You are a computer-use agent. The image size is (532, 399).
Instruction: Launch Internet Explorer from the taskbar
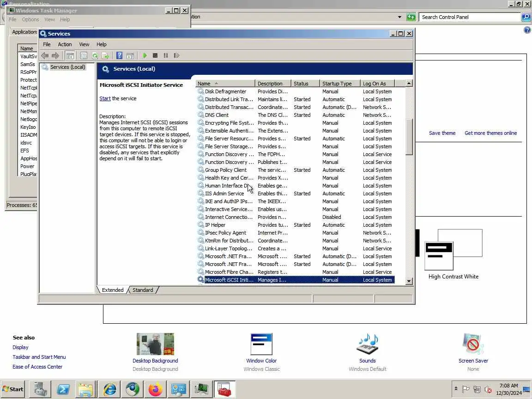(109, 389)
